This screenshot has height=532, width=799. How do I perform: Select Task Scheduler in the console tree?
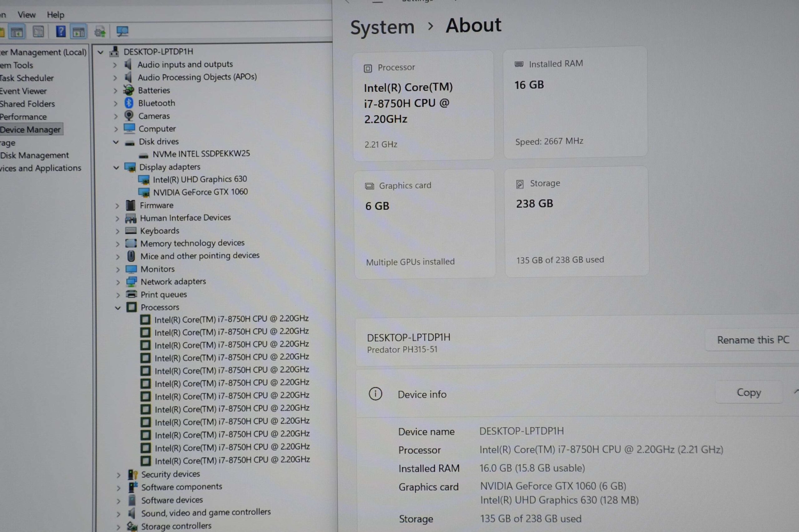pyautogui.click(x=27, y=78)
